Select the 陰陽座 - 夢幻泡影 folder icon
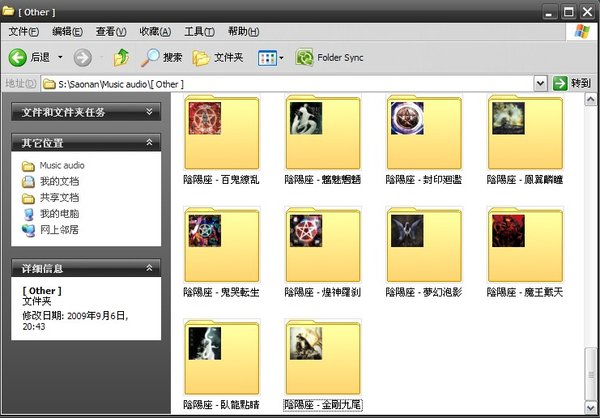Screen dimensions: 600x418 [x=424, y=245]
